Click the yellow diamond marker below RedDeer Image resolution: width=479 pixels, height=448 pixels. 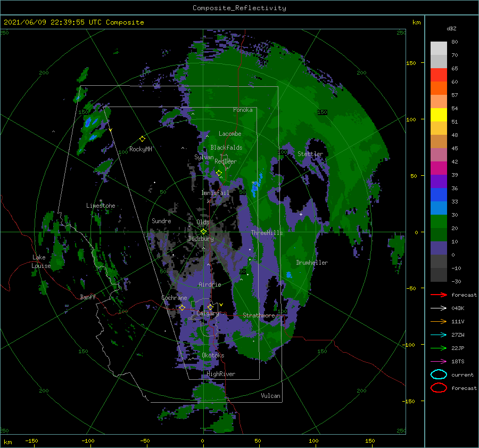219,173
